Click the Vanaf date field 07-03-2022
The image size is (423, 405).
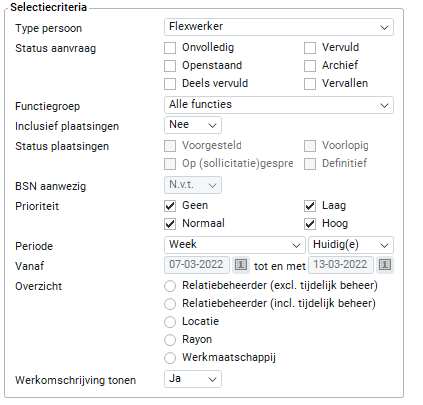coord(197,265)
